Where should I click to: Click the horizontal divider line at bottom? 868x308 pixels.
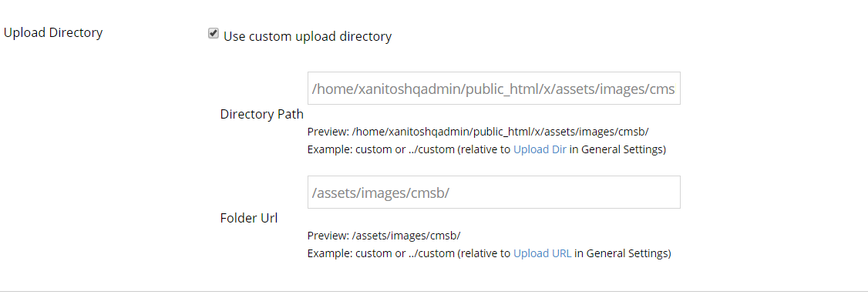(x=434, y=292)
